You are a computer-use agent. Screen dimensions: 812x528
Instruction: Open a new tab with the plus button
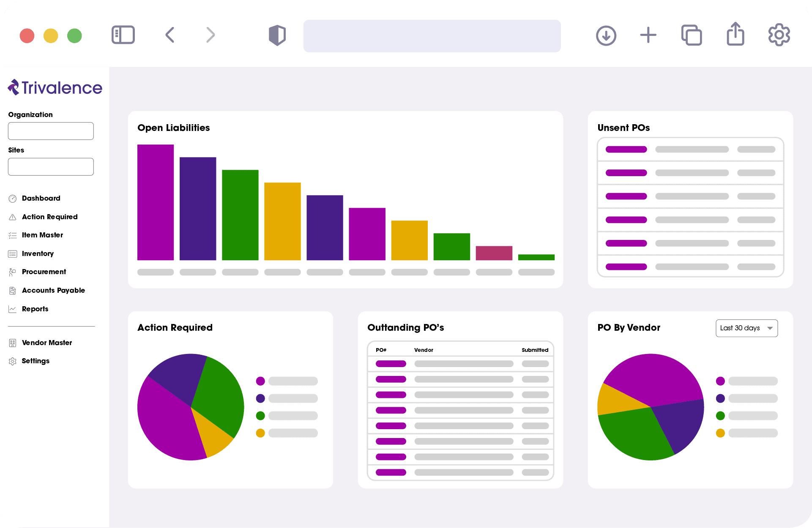(x=648, y=35)
